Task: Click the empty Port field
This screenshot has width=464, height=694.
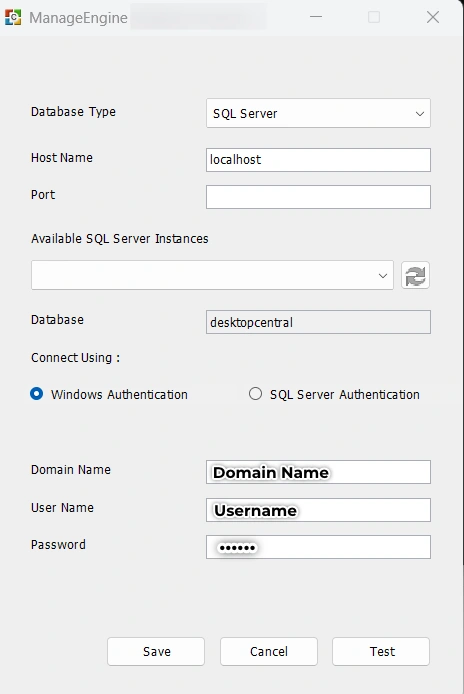Action: (318, 197)
